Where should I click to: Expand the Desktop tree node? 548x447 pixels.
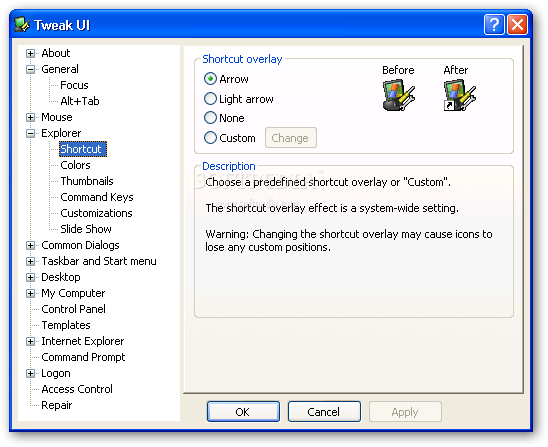pos(30,277)
